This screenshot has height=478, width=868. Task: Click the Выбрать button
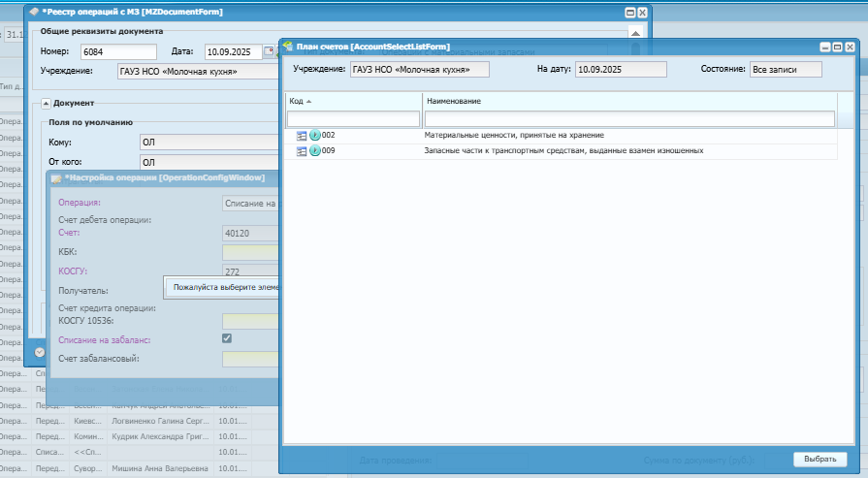coord(820,460)
